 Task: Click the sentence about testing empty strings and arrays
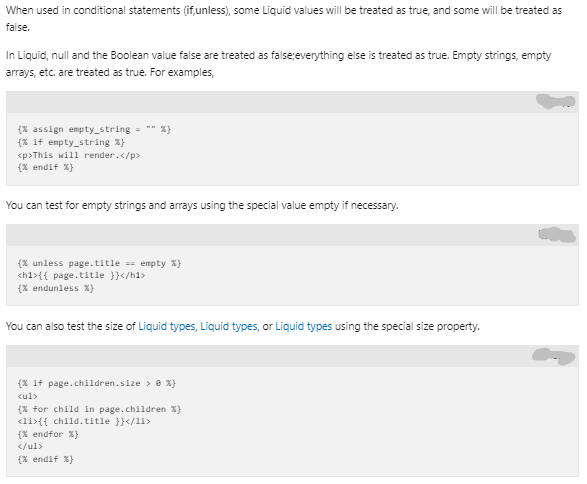click(202, 206)
